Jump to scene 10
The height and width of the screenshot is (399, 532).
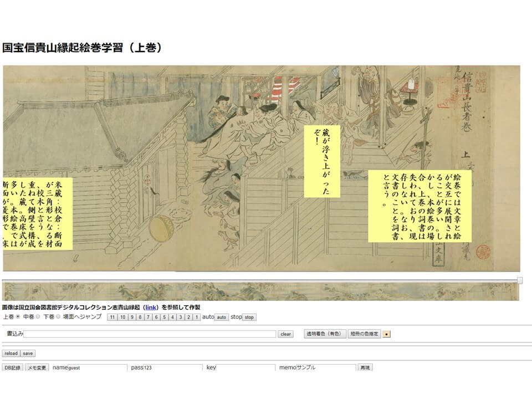click(122, 317)
